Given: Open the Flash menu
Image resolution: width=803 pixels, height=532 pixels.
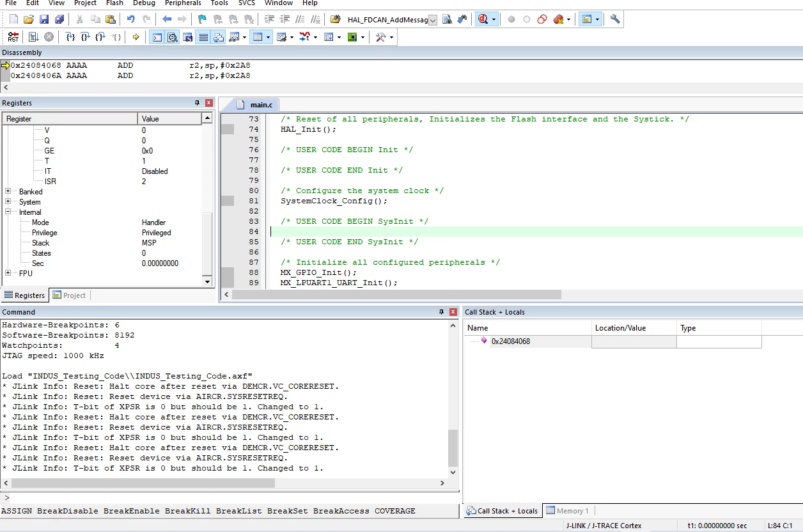Looking at the screenshot, I should 114,3.
